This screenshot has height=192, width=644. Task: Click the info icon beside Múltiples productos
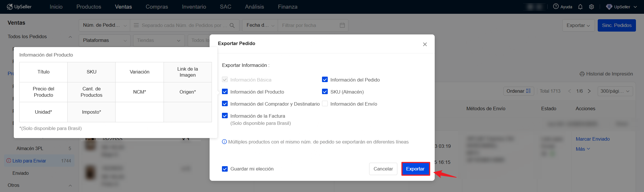point(224,142)
